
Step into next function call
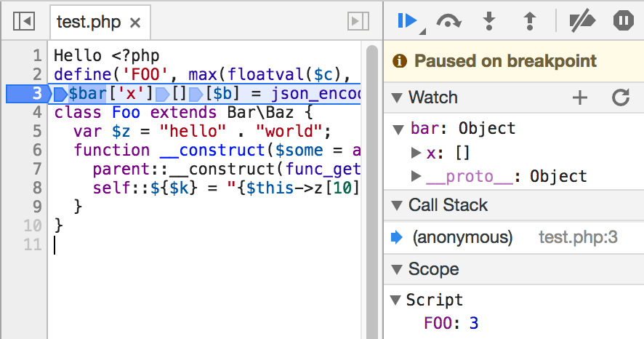point(488,21)
